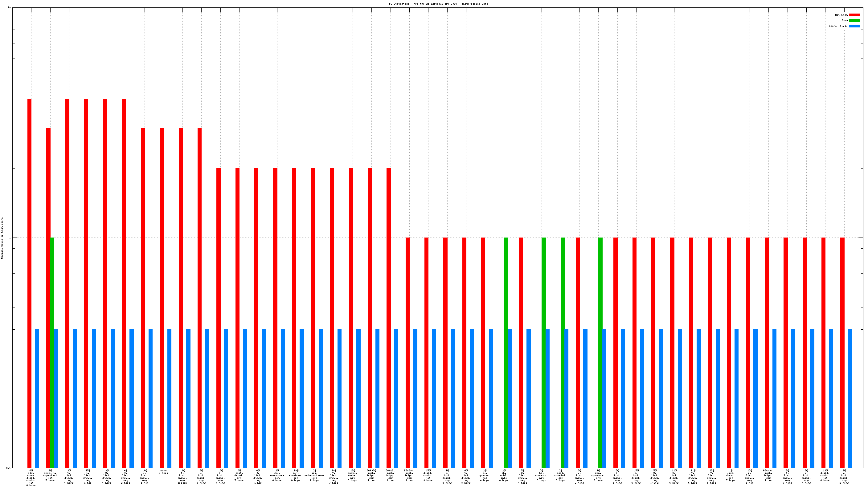Click the 36407@ iadb.isipp.com axis label

(x=371, y=475)
